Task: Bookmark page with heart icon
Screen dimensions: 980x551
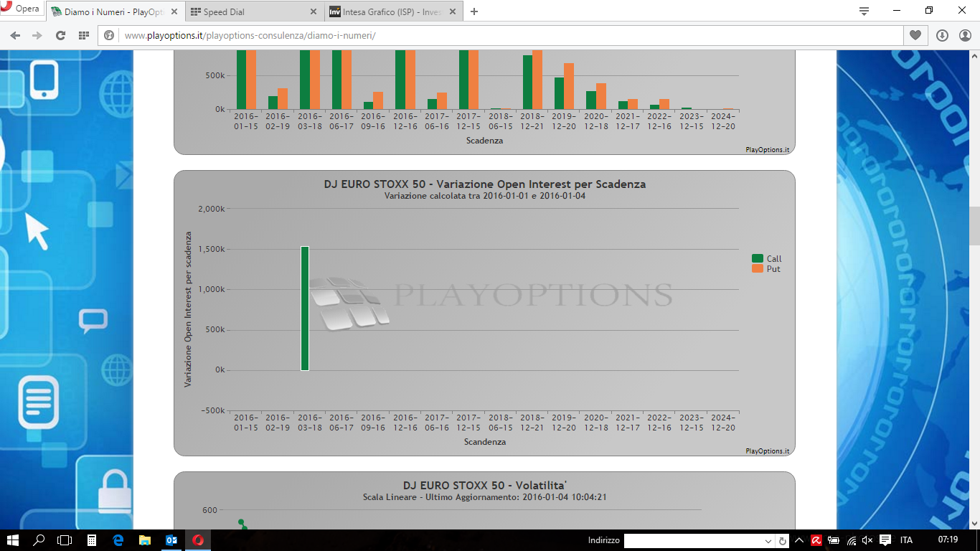Action: tap(915, 35)
